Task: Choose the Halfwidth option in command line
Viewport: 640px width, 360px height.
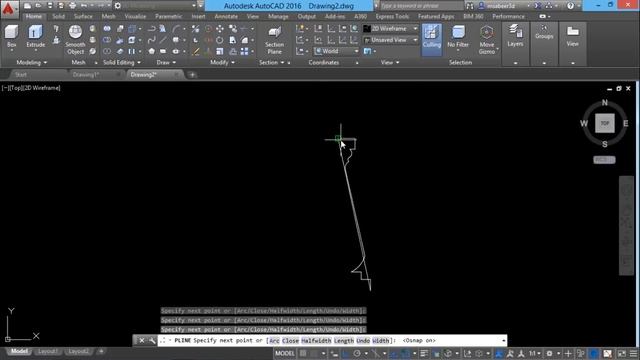Action: [316, 340]
